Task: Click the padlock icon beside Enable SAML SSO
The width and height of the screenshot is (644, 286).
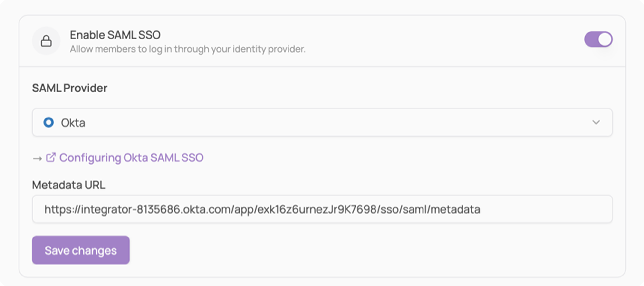Action: pyautogui.click(x=46, y=41)
